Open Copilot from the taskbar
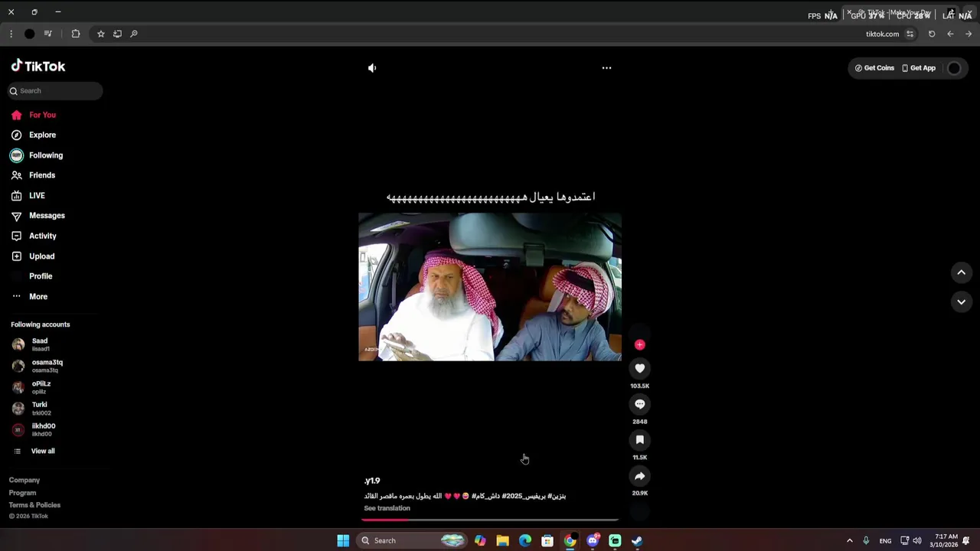The width and height of the screenshot is (980, 551). point(480,540)
